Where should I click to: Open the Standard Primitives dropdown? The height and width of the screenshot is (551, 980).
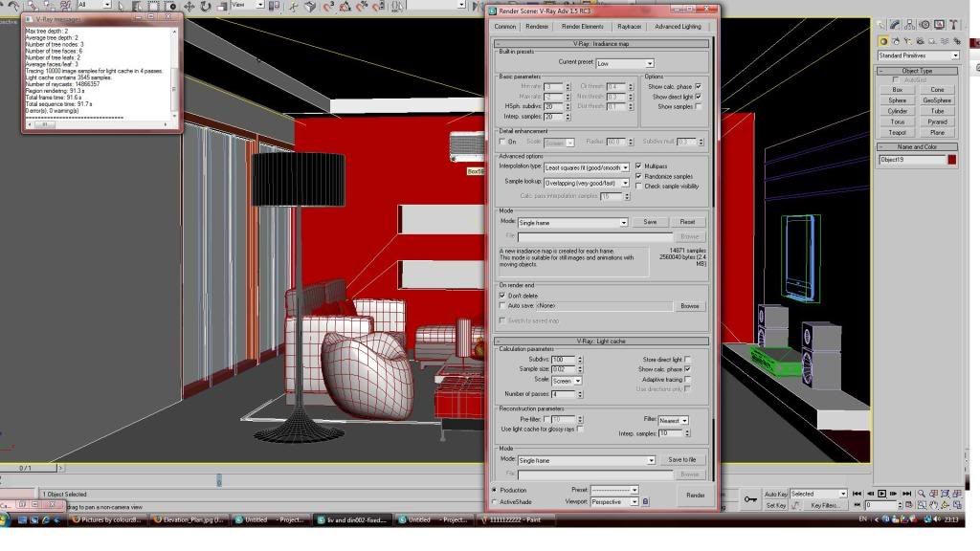click(918, 55)
